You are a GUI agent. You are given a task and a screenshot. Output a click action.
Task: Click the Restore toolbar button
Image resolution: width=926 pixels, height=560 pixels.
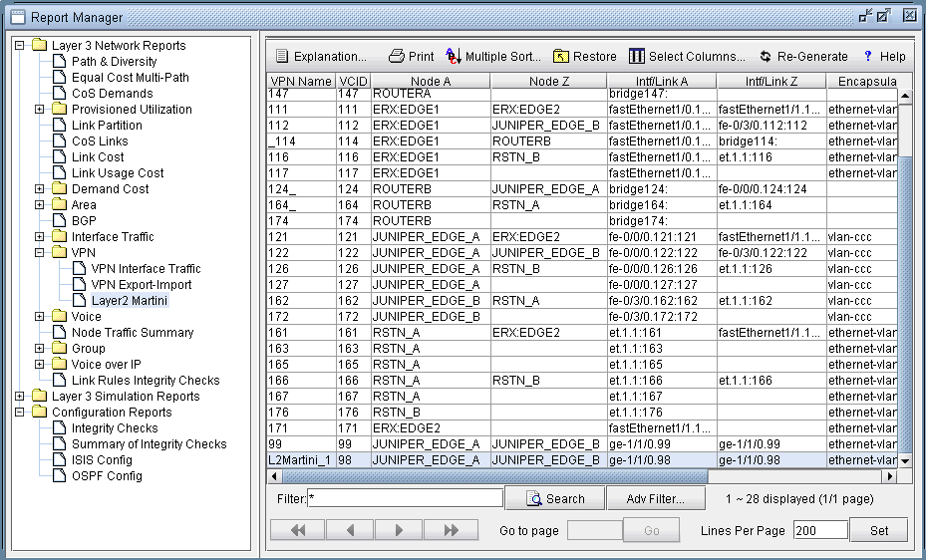585,57
